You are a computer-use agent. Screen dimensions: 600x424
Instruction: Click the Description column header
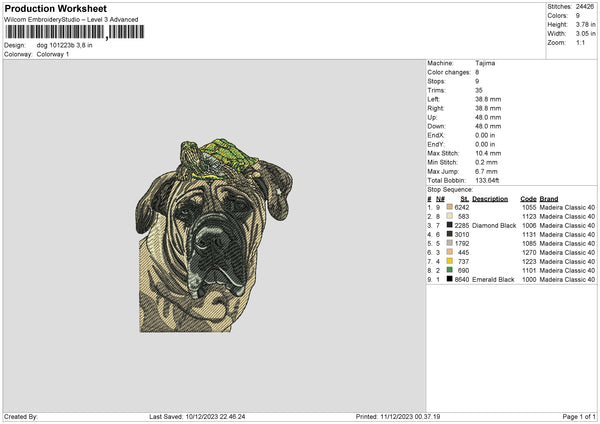(x=489, y=198)
